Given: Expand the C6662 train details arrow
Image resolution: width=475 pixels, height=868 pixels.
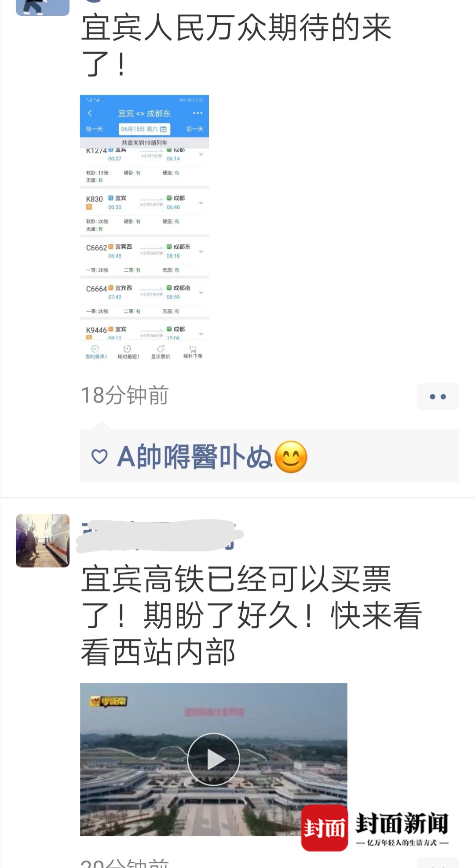Looking at the screenshot, I should click(x=201, y=252).
